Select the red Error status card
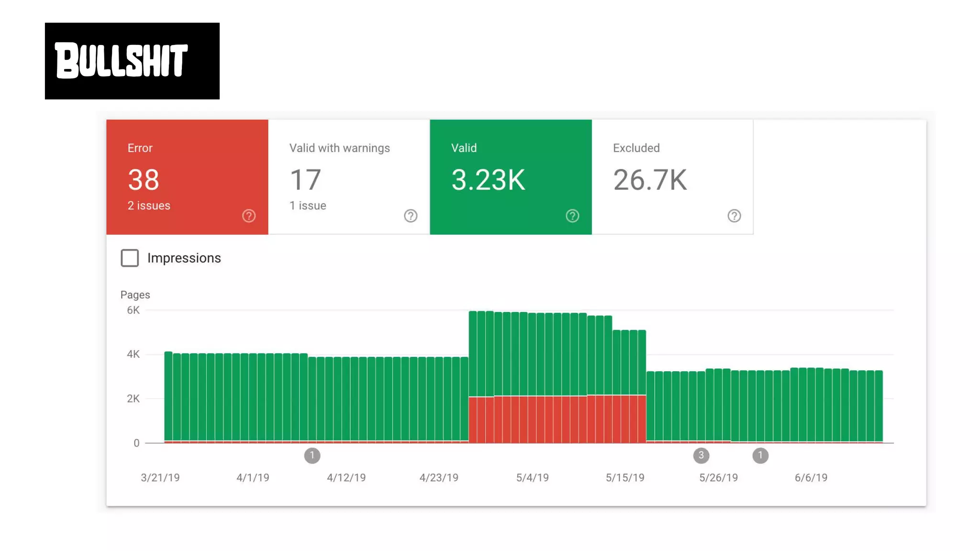The width and height of the screenshot is (980, 551). click(x=187, y=176)
